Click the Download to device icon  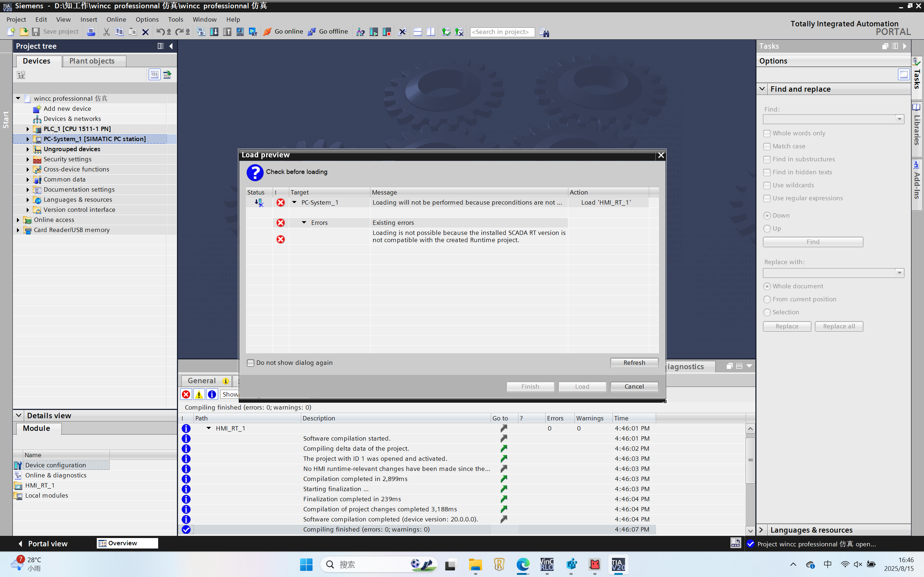(214, 32)
